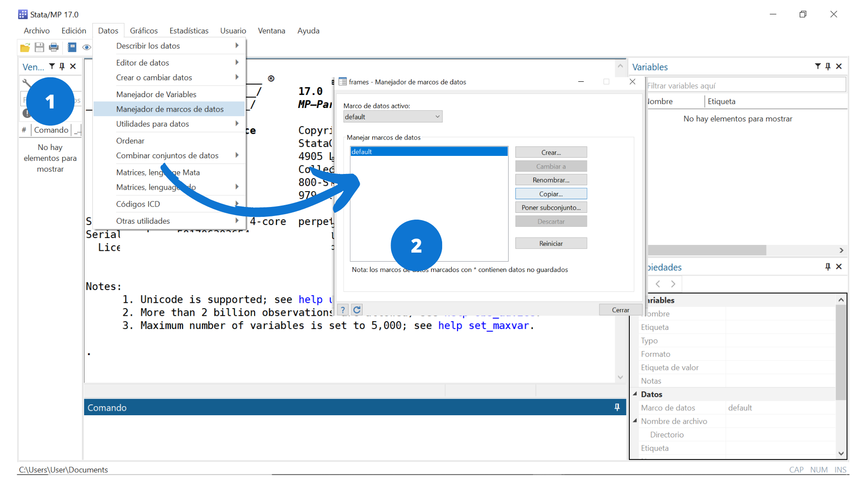Click Cerrar to close the frames dialog
Screen dimensions: 868x488
click(620, 310)
